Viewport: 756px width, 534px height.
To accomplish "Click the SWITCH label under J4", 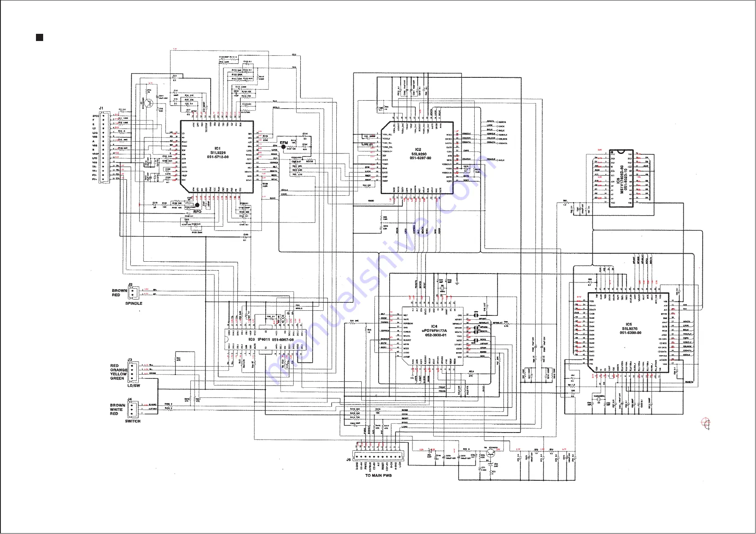I will 132,421.
